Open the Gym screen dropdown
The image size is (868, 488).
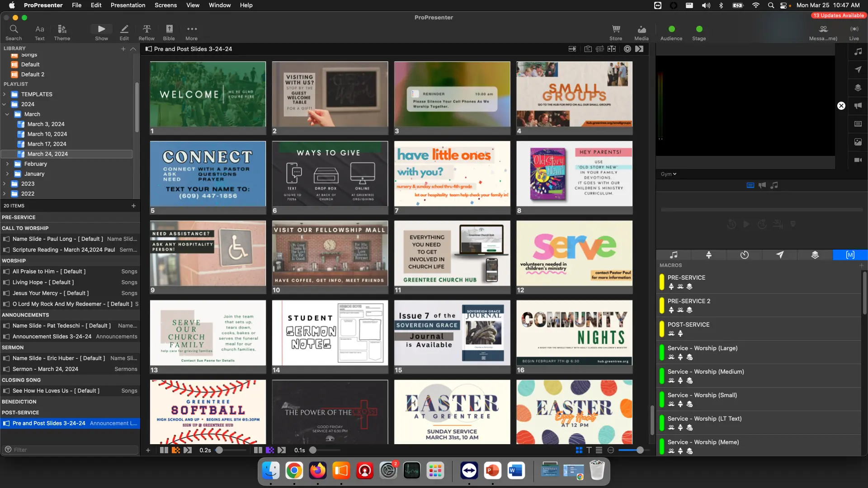[x=668, y=174]
